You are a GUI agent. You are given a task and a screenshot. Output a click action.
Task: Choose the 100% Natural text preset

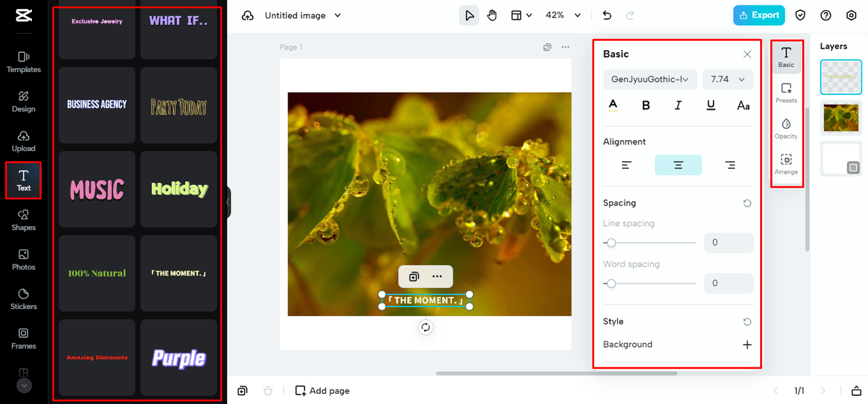point(97,273)
